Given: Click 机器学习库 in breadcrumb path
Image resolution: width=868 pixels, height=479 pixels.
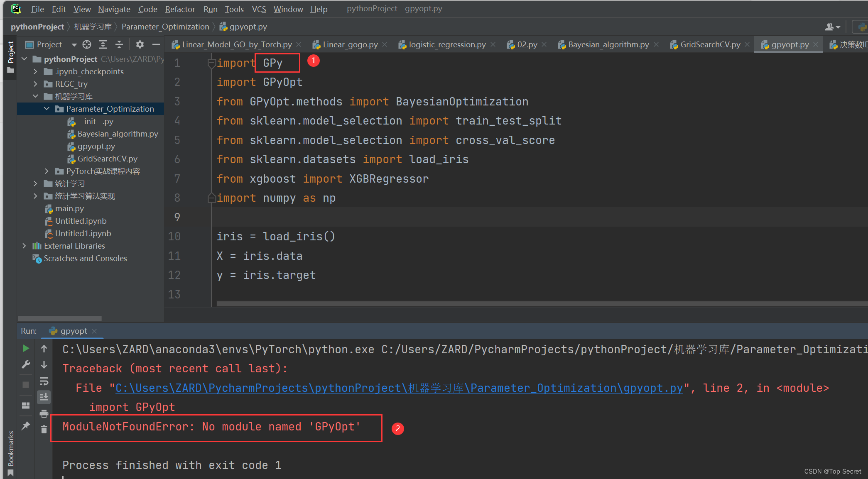Looking at the screenshot, I should click(93, 27).
